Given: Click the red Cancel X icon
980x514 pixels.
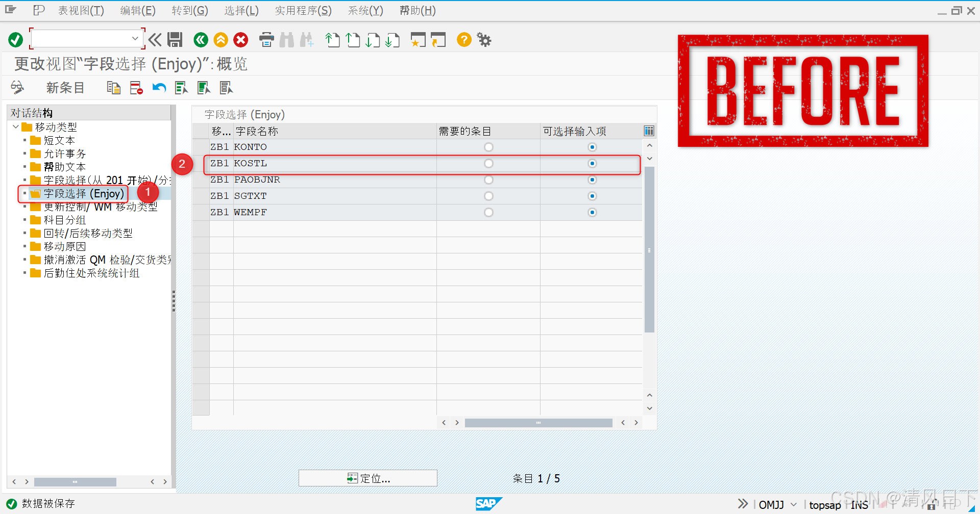Looking at the screenshot, I should click(241, 40).
